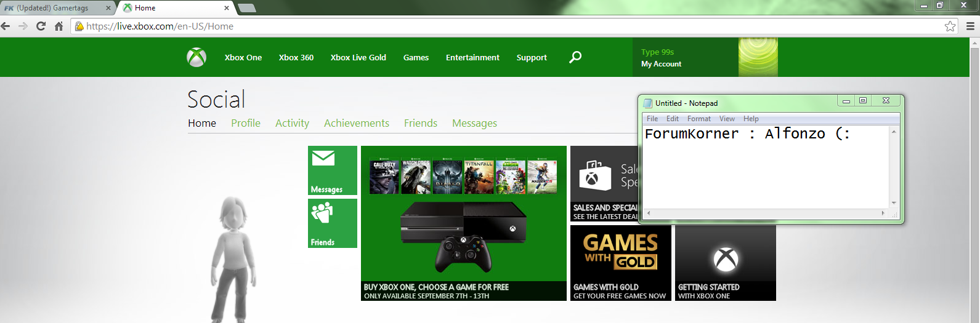The image size is (980, 323).
Task: Open the Messages envelope tile
Action: 333,170
